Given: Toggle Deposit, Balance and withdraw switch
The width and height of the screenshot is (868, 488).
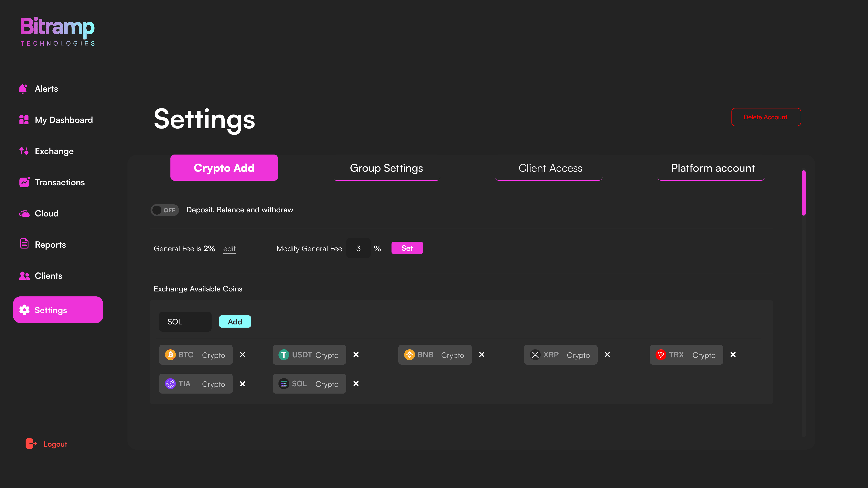Looking at the screenshot, I should (x=164, y=210).
